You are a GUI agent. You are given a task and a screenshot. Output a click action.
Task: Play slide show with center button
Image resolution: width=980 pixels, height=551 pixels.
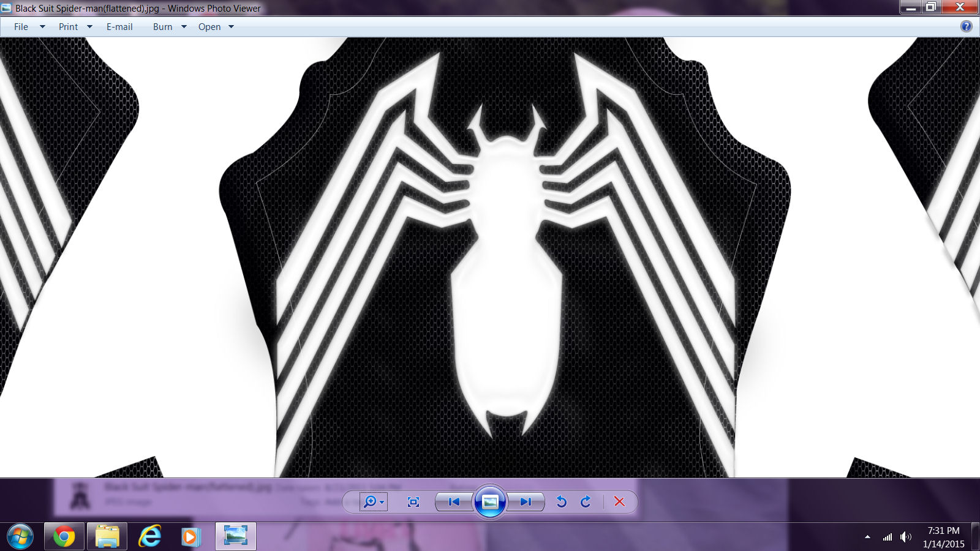tap(490, 502)
